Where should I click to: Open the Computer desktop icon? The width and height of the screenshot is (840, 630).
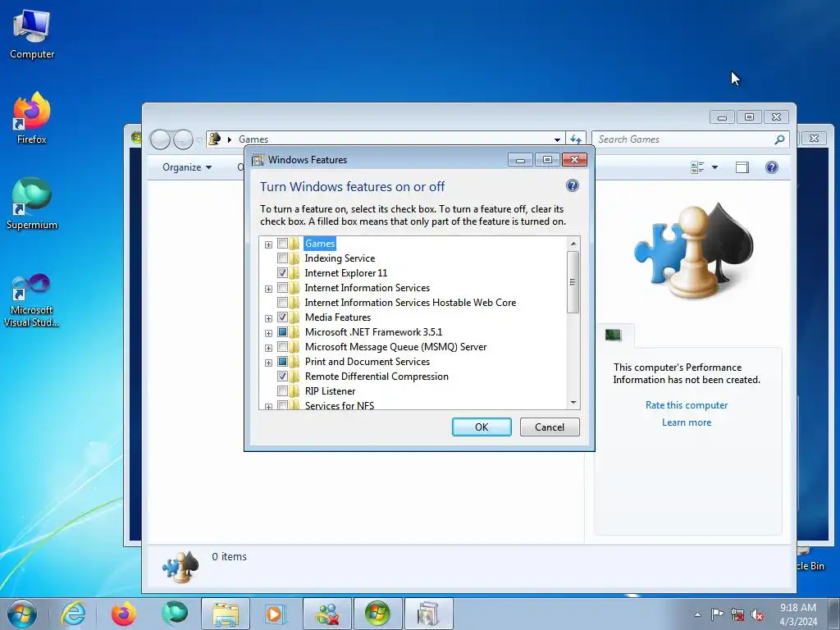32,34
